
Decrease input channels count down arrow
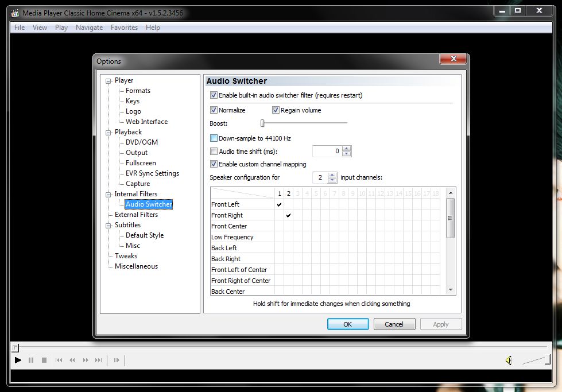click(x=332, y=180)
